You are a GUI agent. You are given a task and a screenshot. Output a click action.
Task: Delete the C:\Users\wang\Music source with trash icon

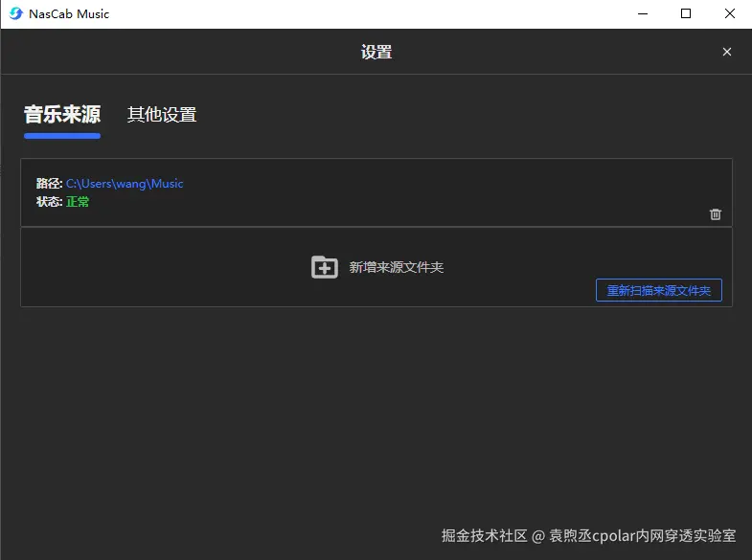(715, 214)
